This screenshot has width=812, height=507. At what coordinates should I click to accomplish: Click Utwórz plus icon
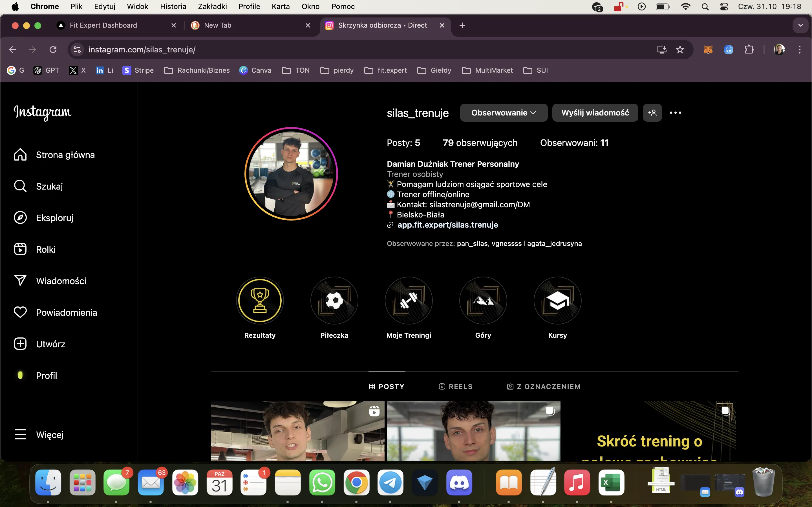pos(20,344)
